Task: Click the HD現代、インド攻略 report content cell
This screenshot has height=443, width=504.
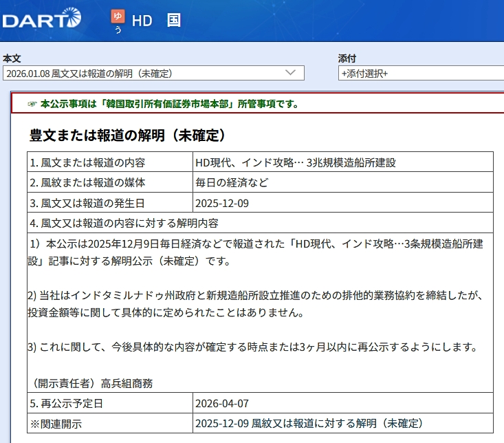Action: coord(296,162)
